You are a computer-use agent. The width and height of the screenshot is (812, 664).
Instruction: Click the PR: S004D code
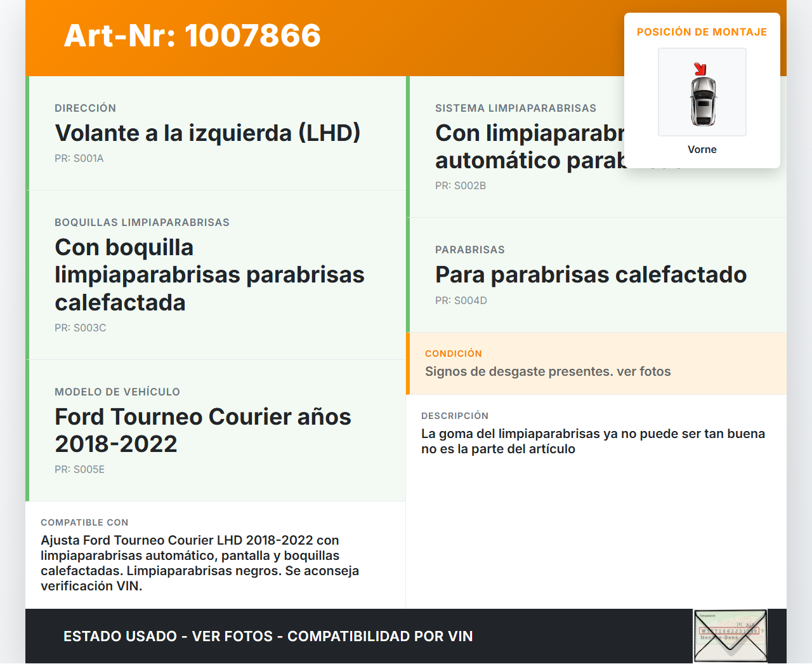[x=461, y=300]
